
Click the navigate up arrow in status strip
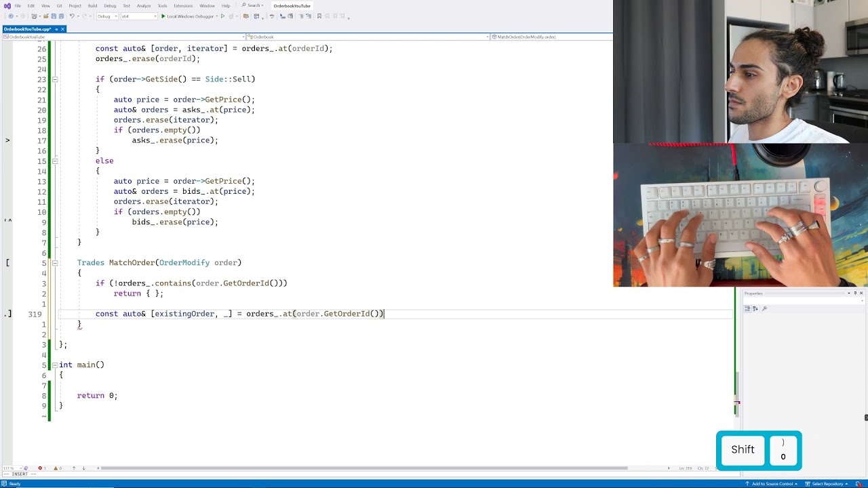click(x=74, y=468)
